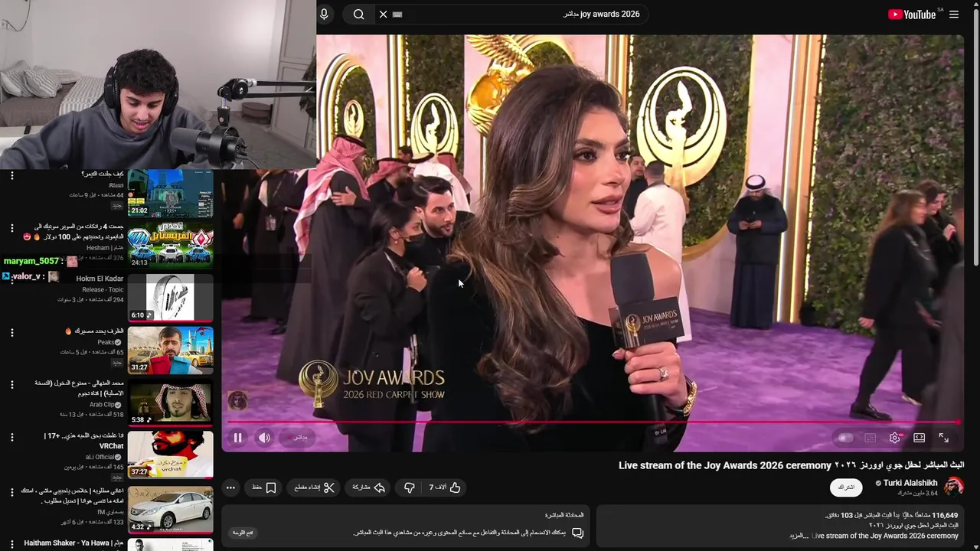Open options menu for 4:32 car video
The width and height of the screenshot is (980, 551).
(x=11, y=492)
